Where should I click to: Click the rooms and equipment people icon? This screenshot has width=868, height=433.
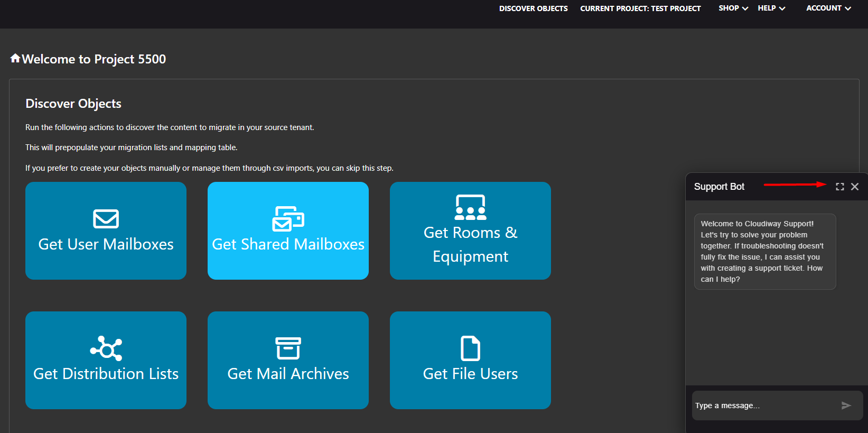(470, 207)
